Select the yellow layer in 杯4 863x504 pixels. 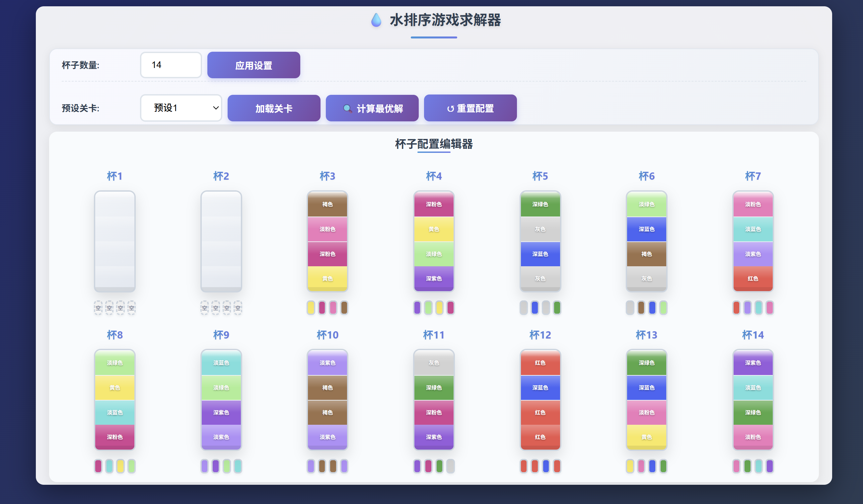click(x=434, y=229)
